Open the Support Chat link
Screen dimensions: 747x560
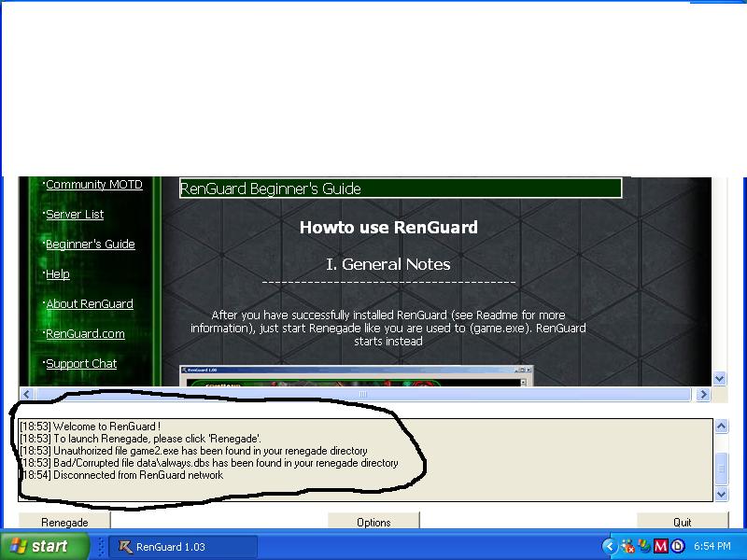click(x=81, y=364)
